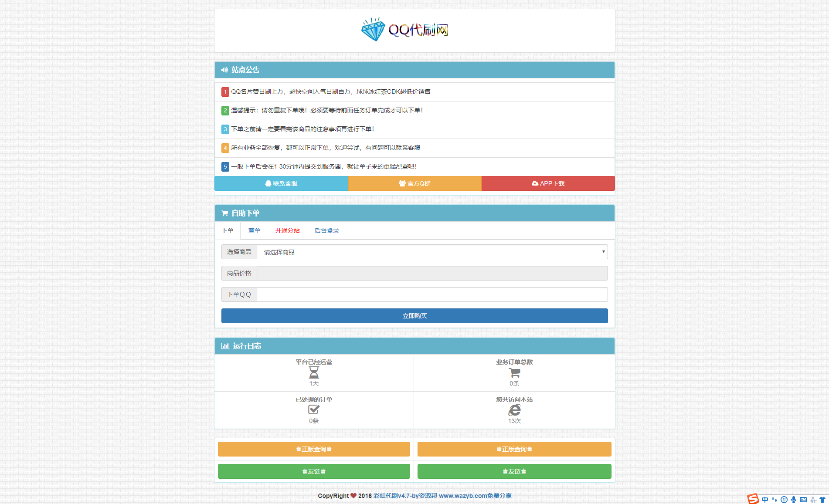Click the cart icon under 业务订单总数

point(514,373)
